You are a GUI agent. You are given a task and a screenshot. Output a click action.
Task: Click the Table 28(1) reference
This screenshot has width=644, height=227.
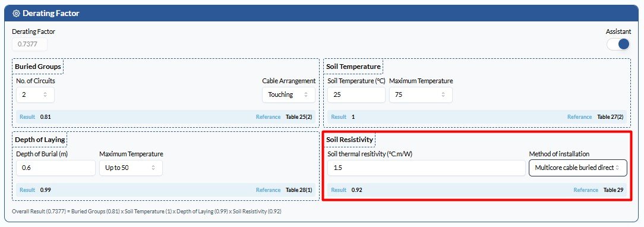pos(299,190)
